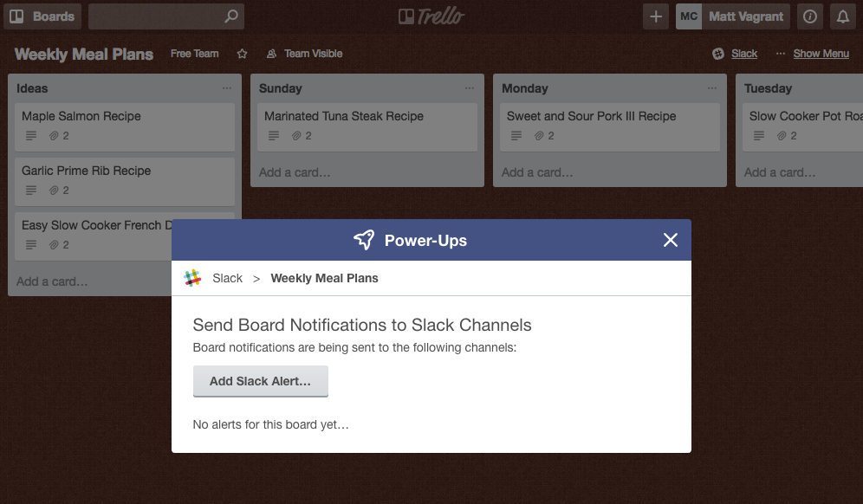Viewport: 863px width, 504px height.
Task: Open Sunday list options menu
Action: [x=470, y=88]
